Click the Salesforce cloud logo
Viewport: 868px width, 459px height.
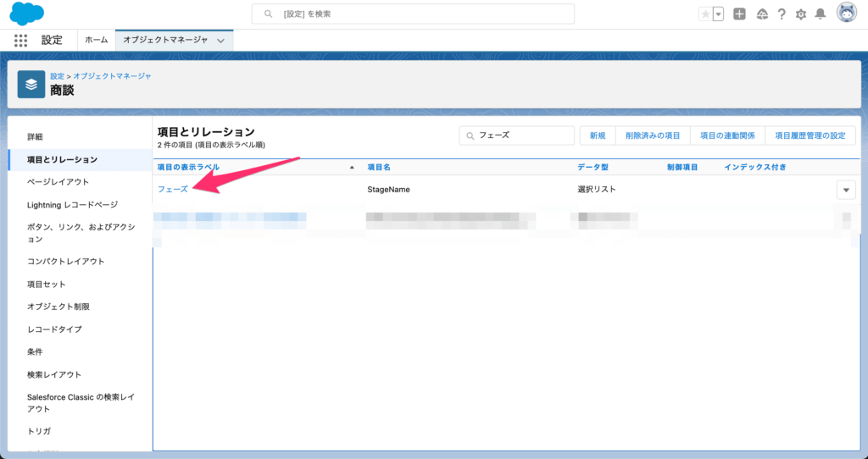(x=26, y=14)
